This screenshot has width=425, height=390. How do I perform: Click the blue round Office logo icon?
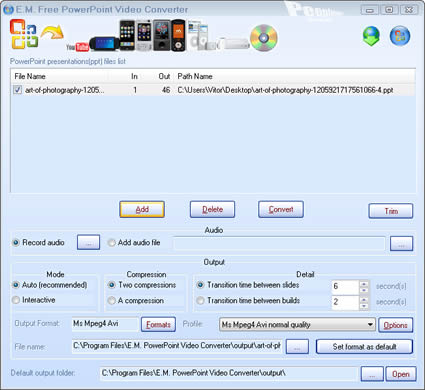pyautogui.click(x=400, y=36)
